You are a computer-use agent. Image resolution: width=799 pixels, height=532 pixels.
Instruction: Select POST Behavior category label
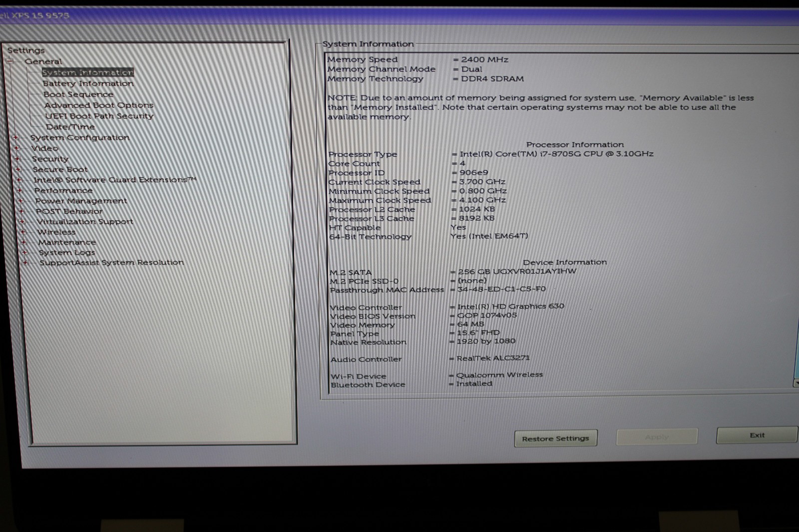(x=69, y=211)
